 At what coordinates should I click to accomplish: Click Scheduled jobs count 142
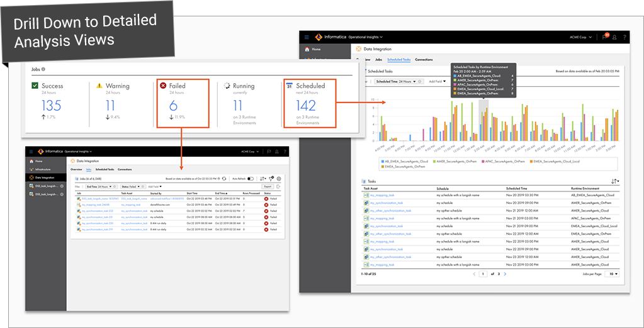click(306, 106)
